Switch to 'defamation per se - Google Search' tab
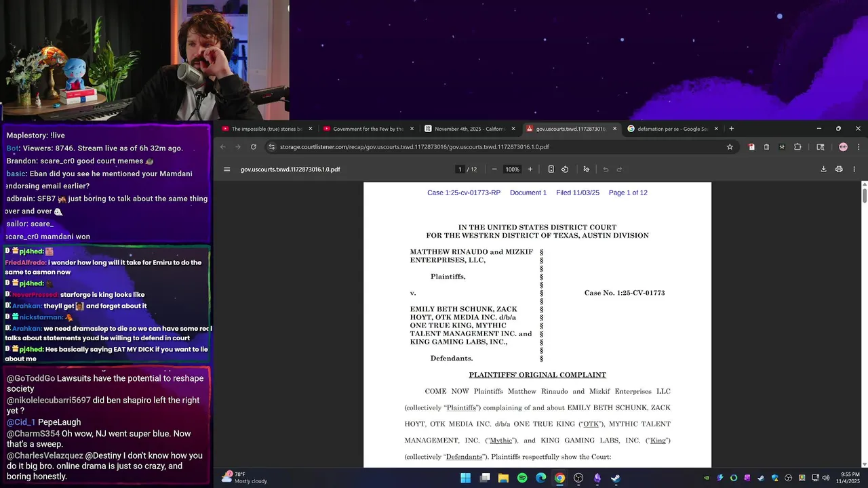The image size is (868, 488). (x=673, y=129)
